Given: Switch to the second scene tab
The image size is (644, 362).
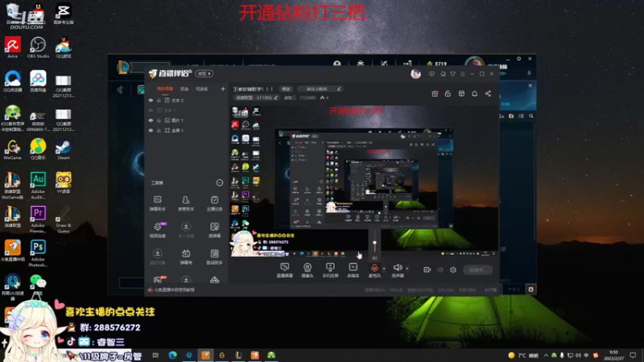Looking at the screenshot, I should tap(184, 88).
